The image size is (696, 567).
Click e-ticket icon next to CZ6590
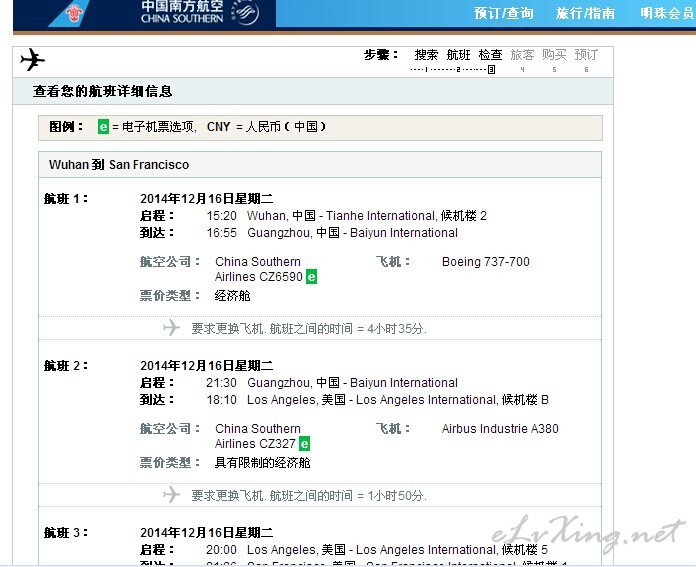[311, 277]
